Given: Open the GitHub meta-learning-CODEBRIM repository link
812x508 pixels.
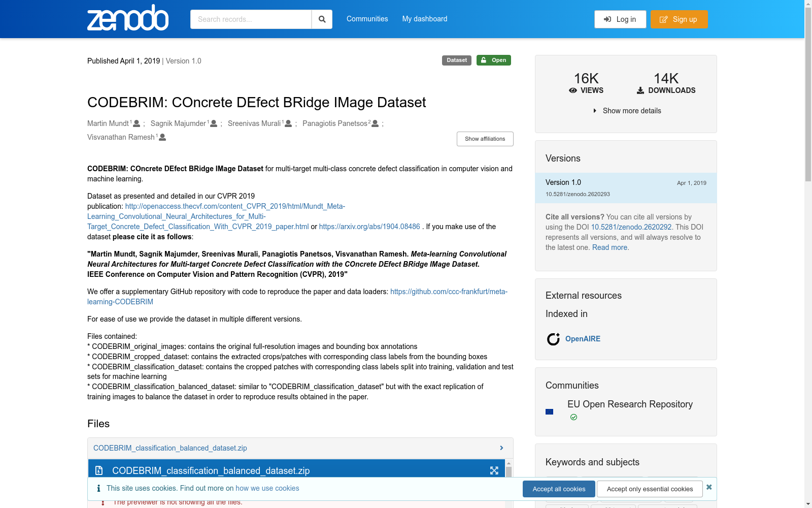Looking at the screenshot, I should pos(297,297).
